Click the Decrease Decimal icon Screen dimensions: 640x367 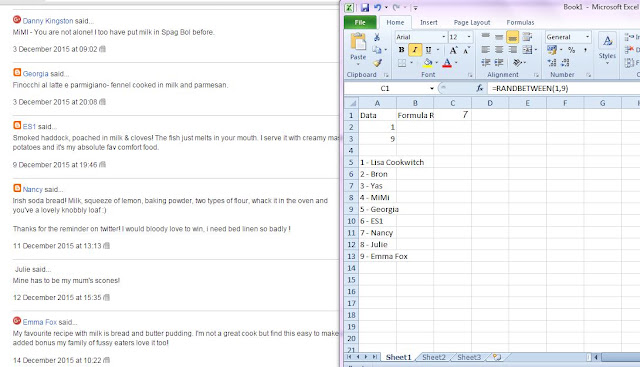point(565,62)
